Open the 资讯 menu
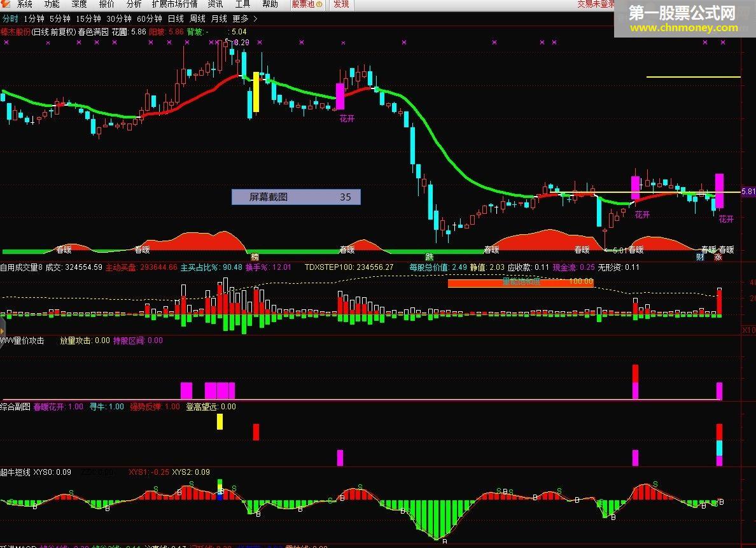This screenshot has width=756, height=548. click(x=215, y=4)
